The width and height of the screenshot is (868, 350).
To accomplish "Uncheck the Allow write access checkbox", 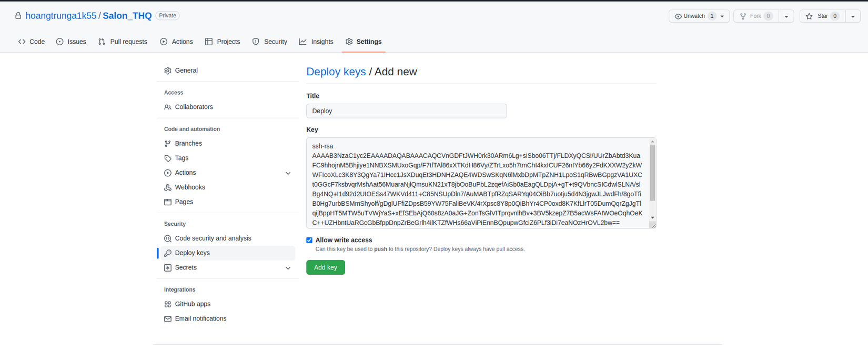I will pyautogui.click(x=309, y=240).
